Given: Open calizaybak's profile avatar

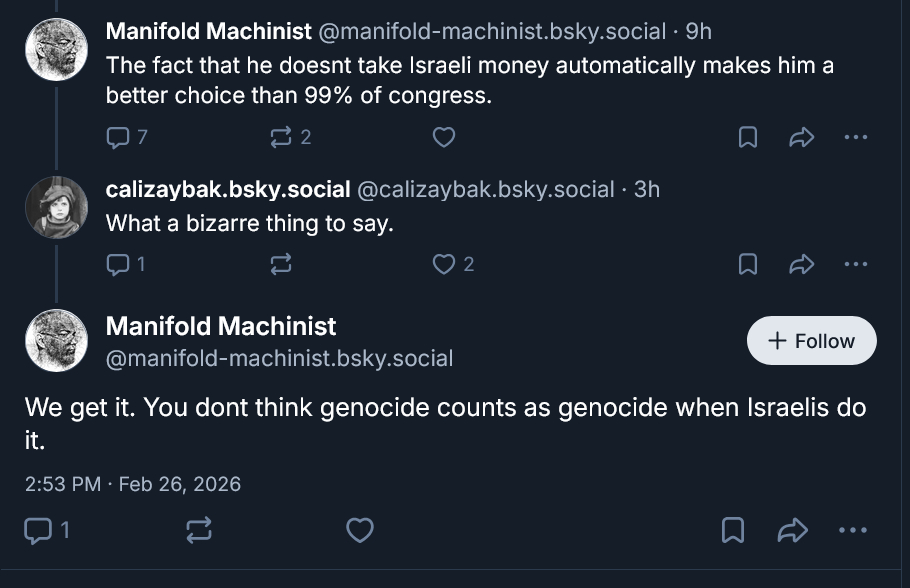Looking at the screenshot, I should (56, 207).
